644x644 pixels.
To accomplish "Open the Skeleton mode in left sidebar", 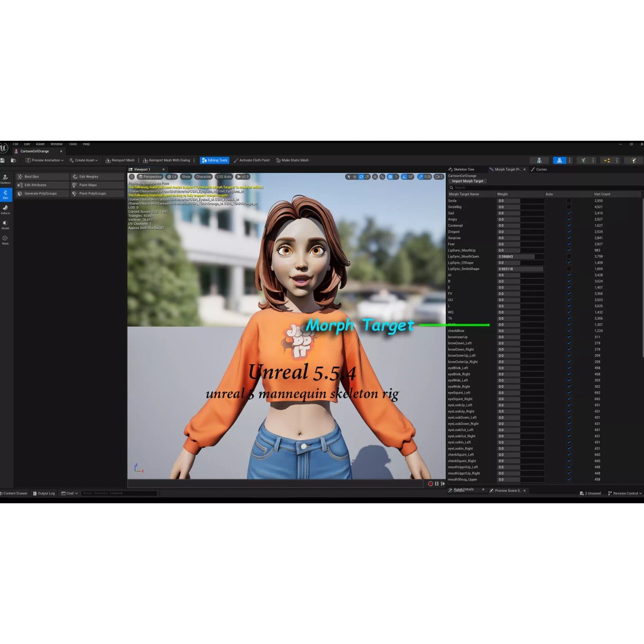I will pos(5,179).
